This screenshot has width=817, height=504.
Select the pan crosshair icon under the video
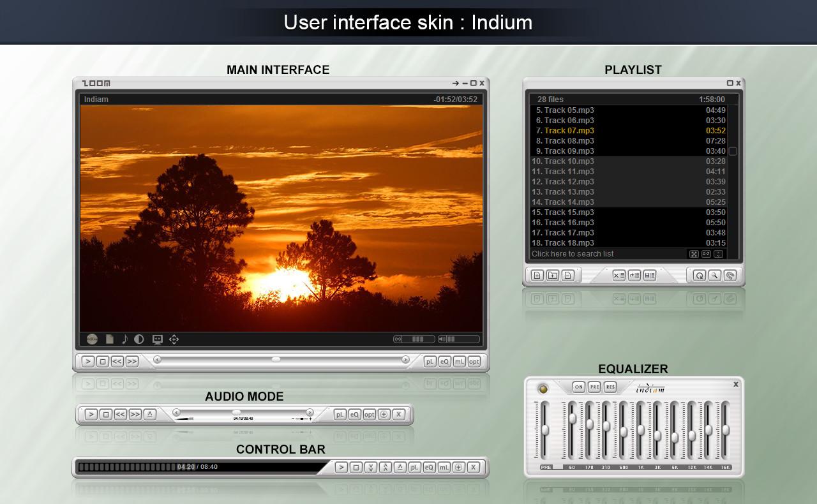point(174,339)
